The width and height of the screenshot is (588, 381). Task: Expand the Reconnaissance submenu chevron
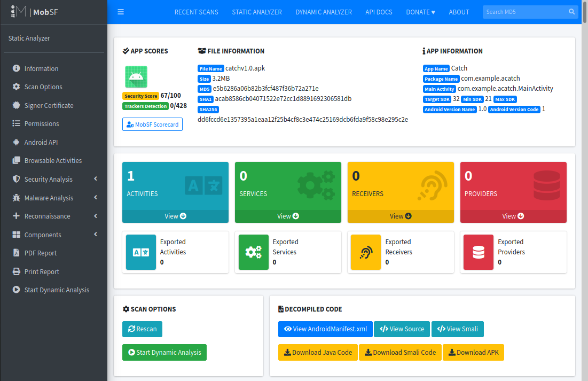(x=96, y=216)
